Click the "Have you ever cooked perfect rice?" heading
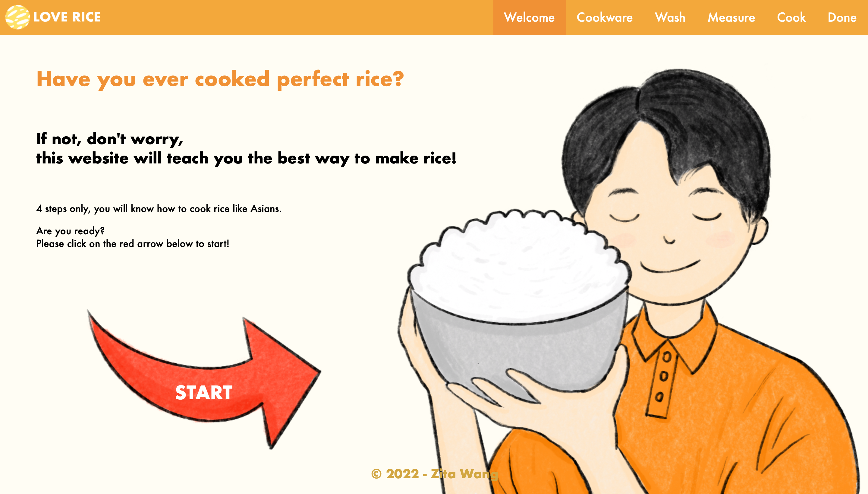Viewport: 868px width, 494px height. point(220,80)
